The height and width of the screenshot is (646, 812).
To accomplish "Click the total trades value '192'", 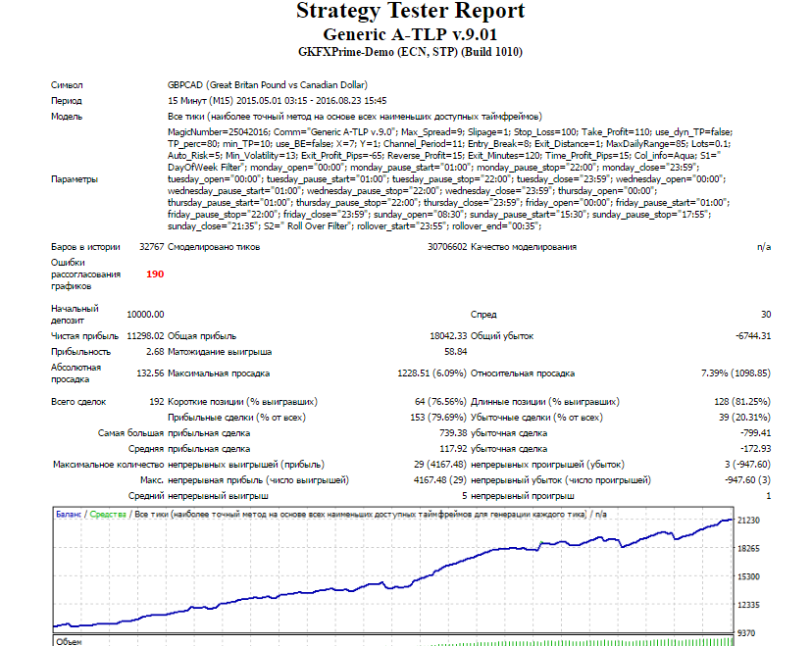I will (x=156, y=402).
